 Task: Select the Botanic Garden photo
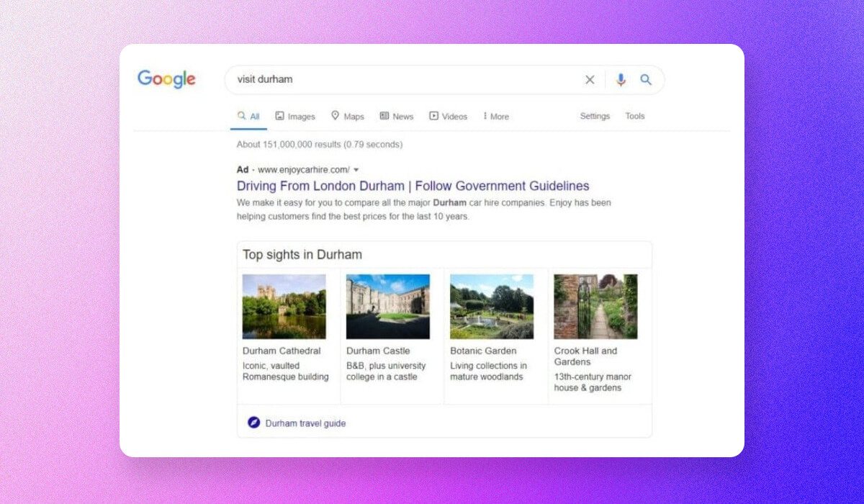pyautogui.click(x=492, y=305)
